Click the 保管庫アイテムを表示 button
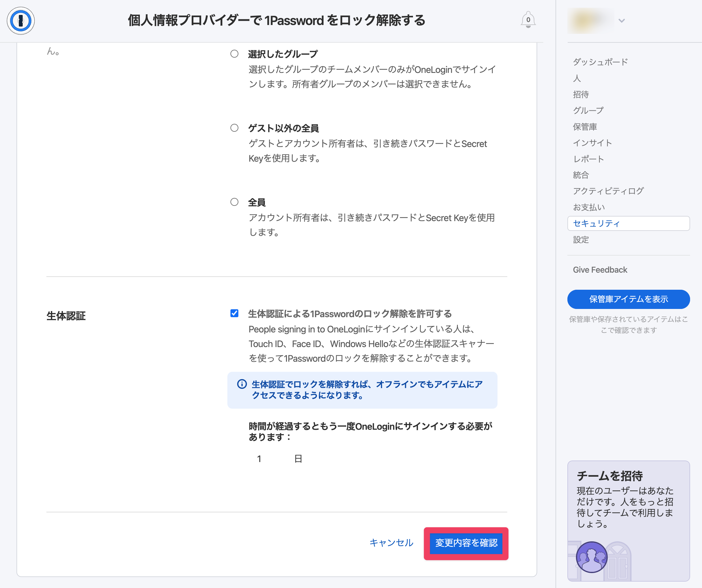The width and height of the screenshot is (702, 588). click(628, 299)
